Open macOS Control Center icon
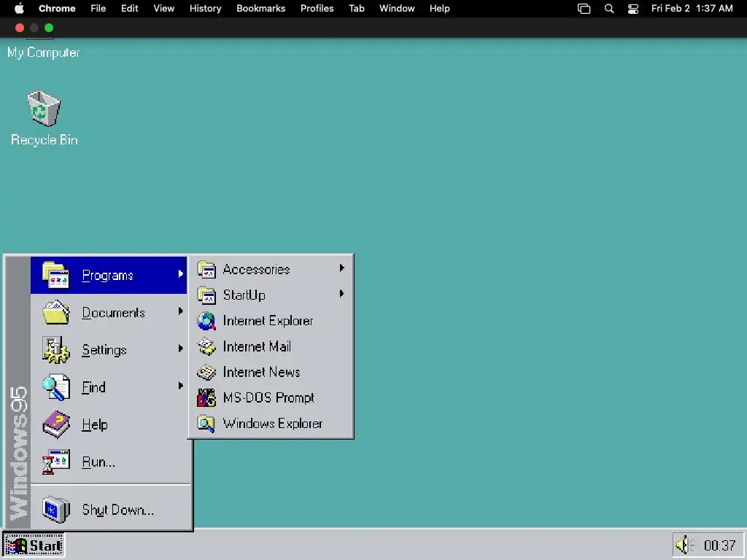Viewport: 747px width, 560px height. [633, 9]
